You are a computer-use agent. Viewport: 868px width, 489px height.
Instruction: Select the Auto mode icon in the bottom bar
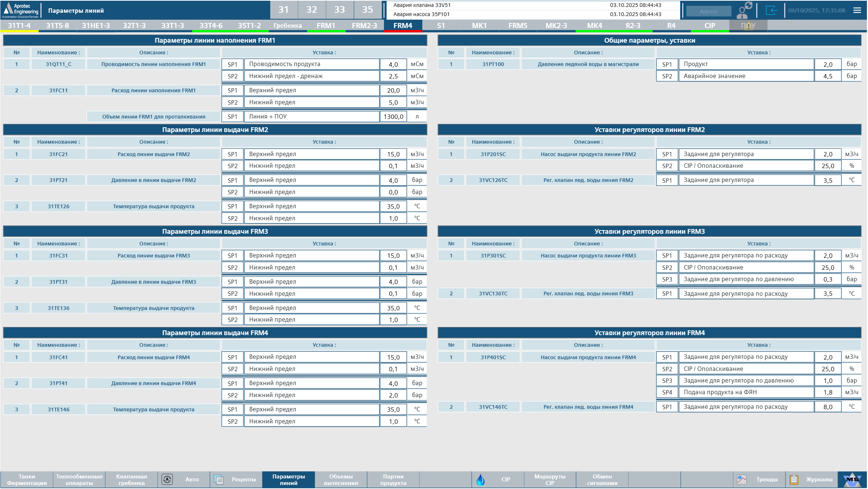pos(167,480)
